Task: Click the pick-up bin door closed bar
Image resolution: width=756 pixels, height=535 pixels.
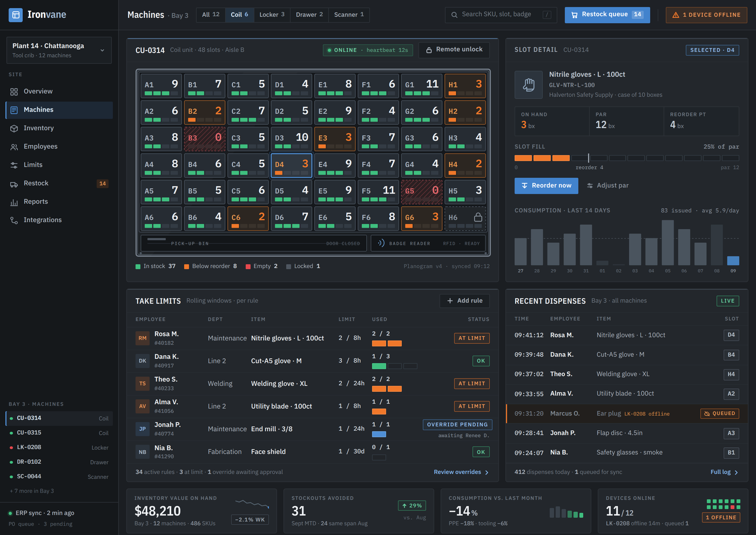Action: tap(254, 243)
